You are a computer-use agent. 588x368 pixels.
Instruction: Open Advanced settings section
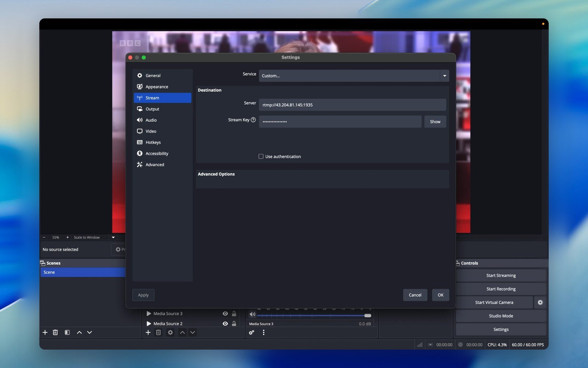162,164
